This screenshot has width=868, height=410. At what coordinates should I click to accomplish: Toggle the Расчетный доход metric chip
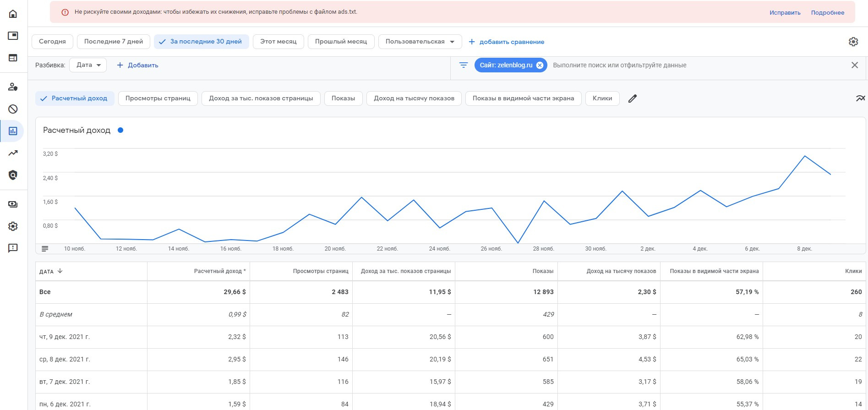[x=75, y=98]
